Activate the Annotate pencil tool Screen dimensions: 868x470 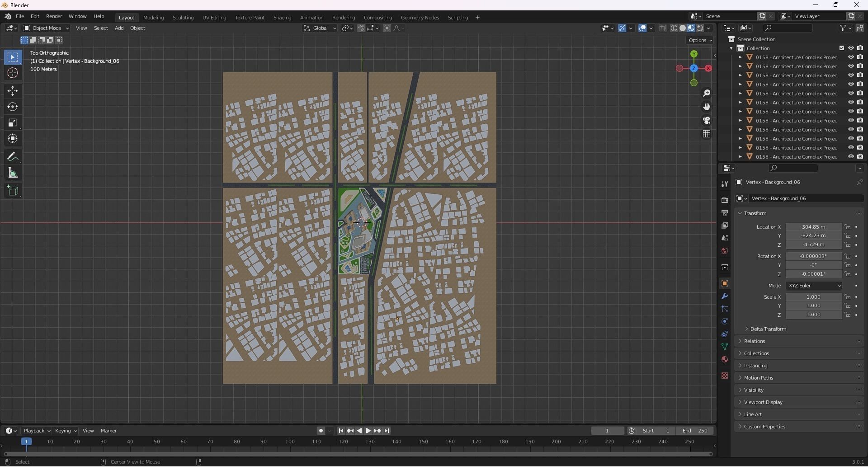13,157
